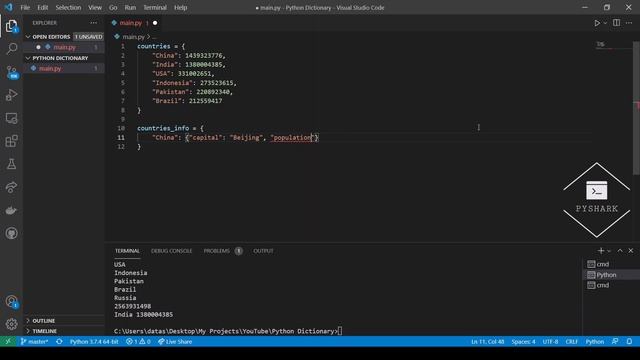Open the Manage settings gear
The image size is (640, 360).
[x=11, y=324]
